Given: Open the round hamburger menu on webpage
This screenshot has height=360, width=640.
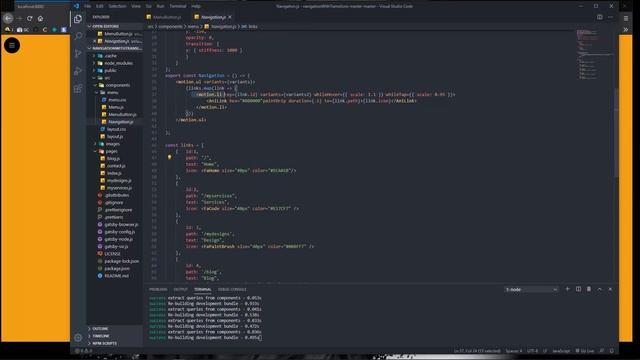Looking at the screenshot, I should [x=12, y=45].
